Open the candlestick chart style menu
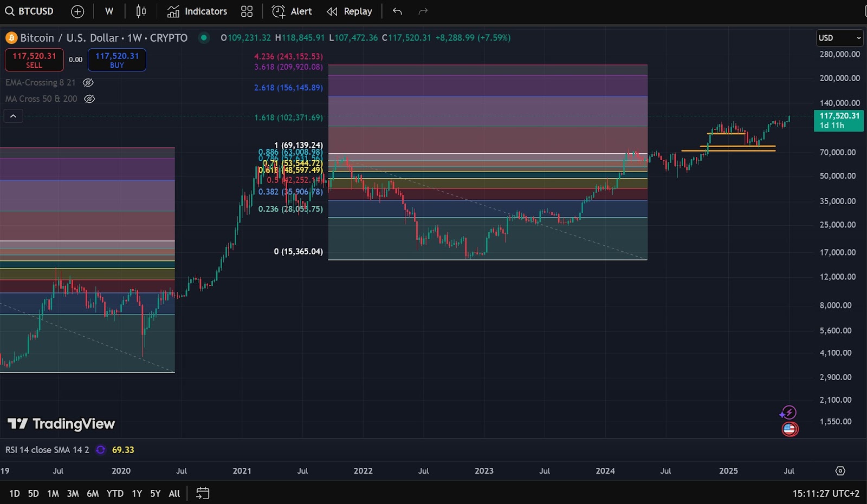867x504 pixels. pyautogui.click(x=141, y=11)
